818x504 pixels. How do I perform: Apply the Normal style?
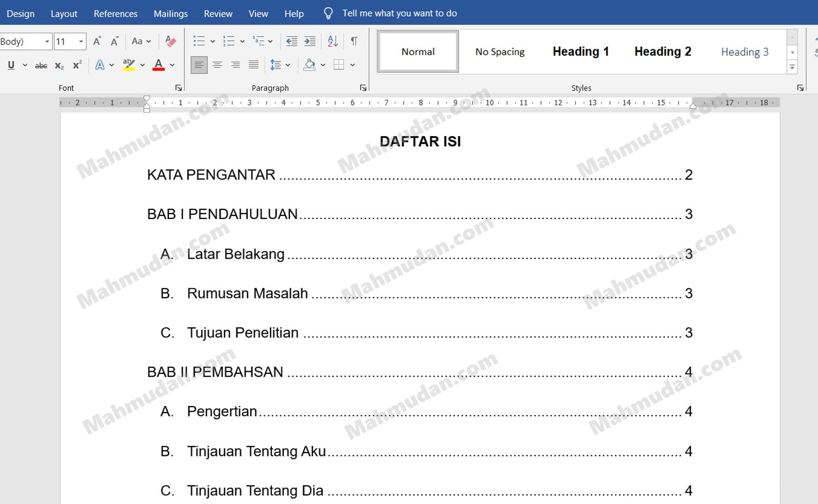(x=418, y=51)
